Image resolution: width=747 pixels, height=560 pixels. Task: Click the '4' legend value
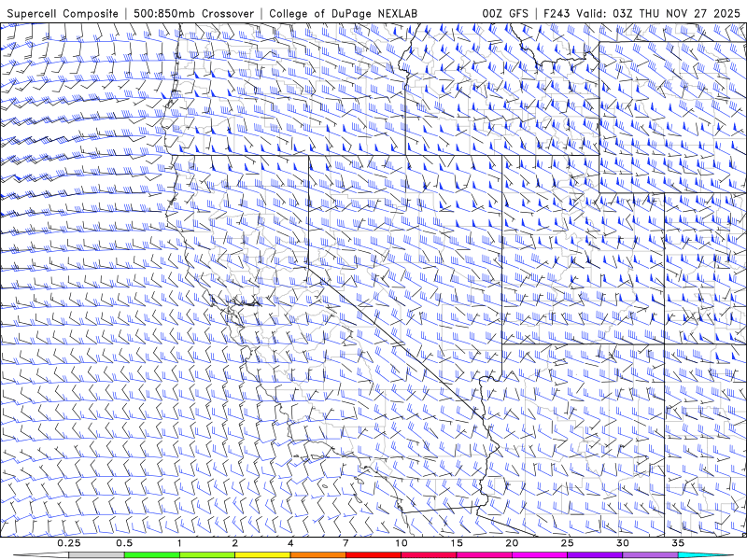290,543
